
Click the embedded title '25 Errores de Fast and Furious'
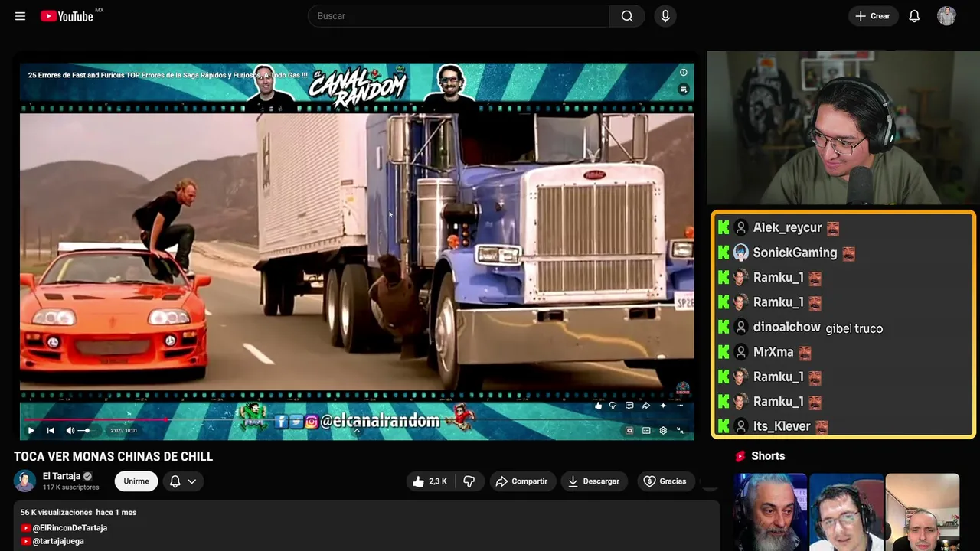click(x=168, y=75)
